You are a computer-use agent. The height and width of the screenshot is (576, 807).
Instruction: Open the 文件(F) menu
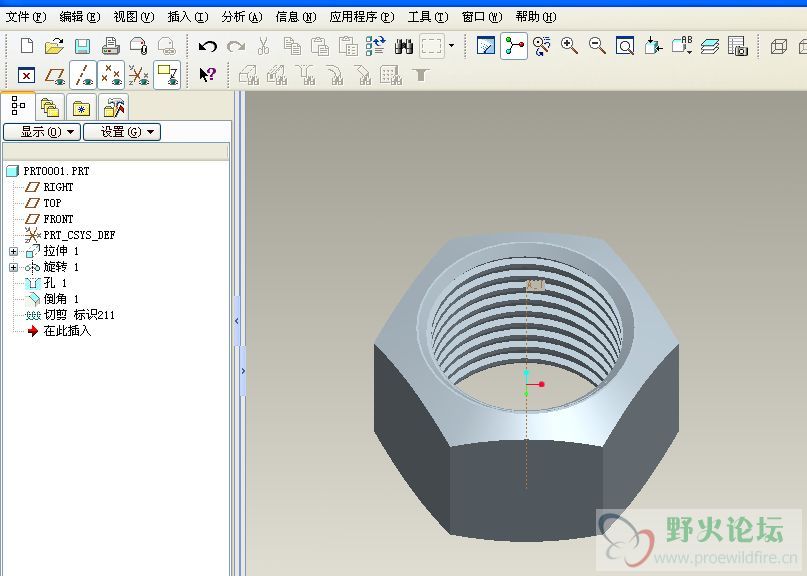click(26, 17)
